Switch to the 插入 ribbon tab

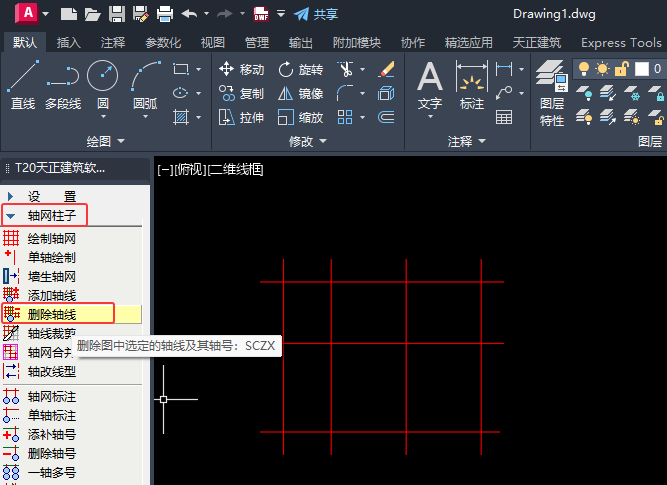click(68, 43)
